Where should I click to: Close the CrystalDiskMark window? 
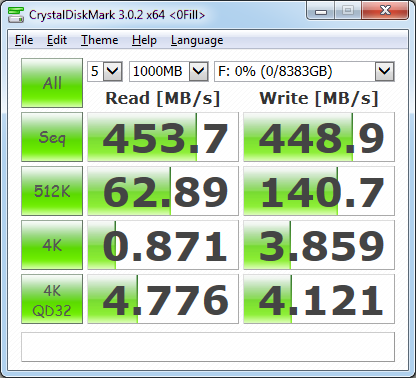pyautogui.click(x=385, y=11)
